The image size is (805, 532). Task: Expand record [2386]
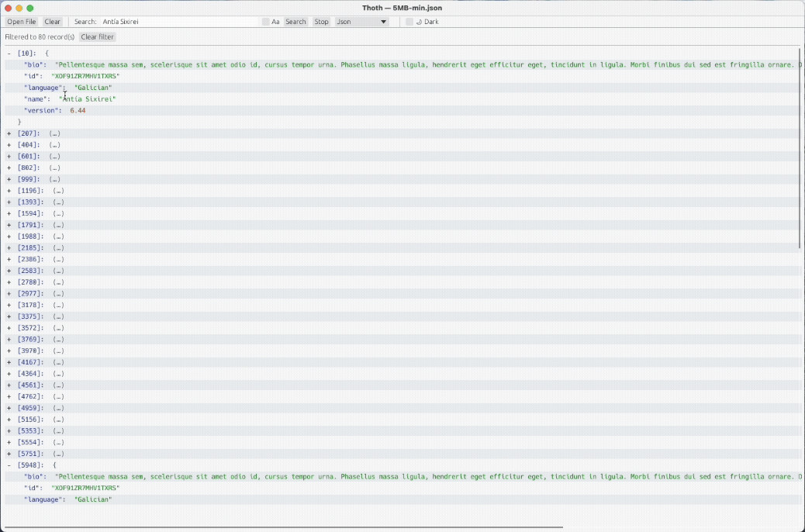click(x=9, y=259)
